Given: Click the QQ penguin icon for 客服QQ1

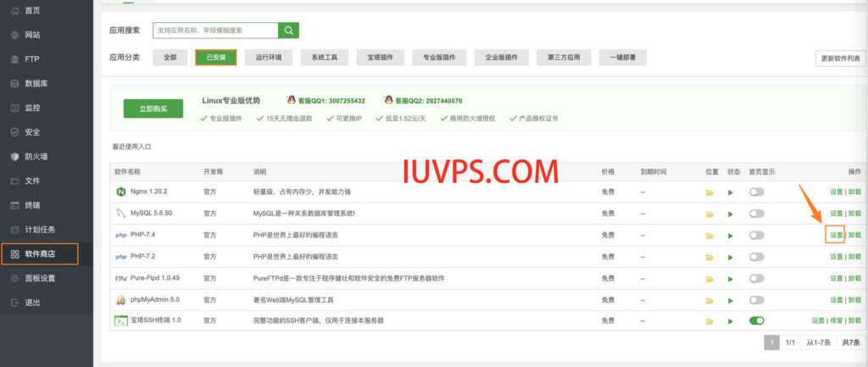Looking at the screenshot, I should [x=291, y=100].
